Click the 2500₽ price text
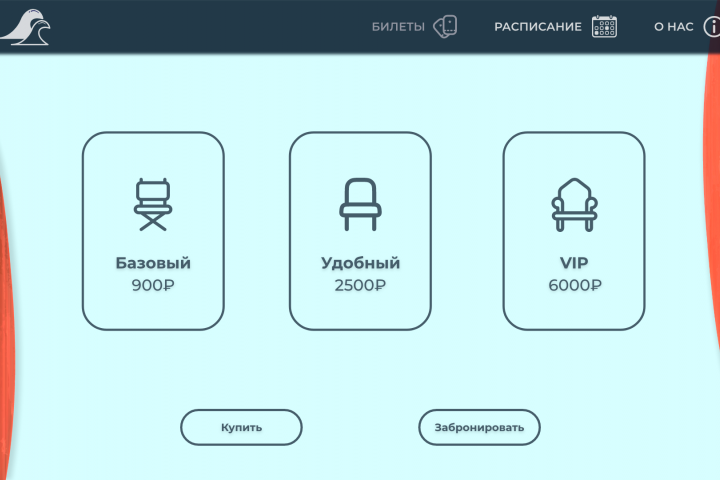 pyautogui.click(x=360, y=285)
